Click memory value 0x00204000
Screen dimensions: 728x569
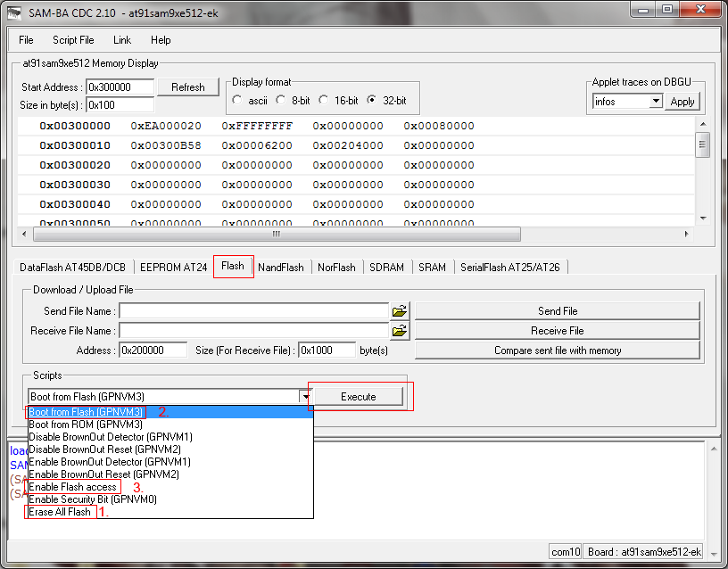[x=348, y=145]
